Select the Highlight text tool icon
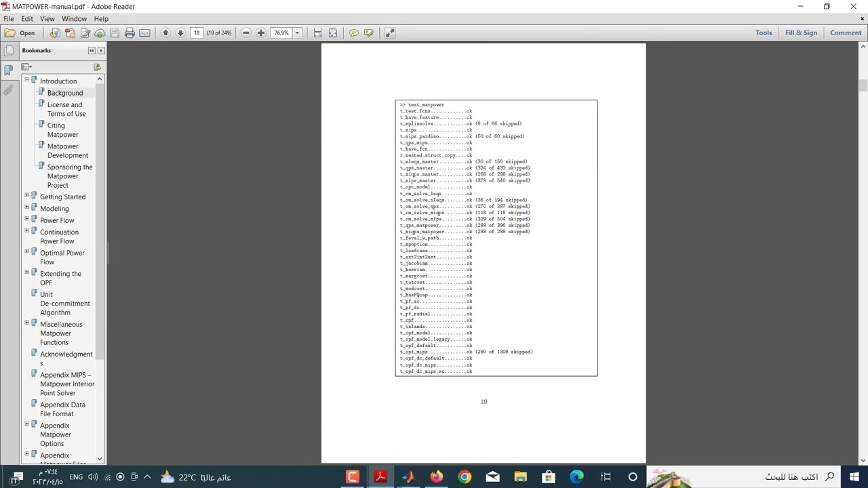This screenshot has width=868, height=488. click(x=368, y=33)
